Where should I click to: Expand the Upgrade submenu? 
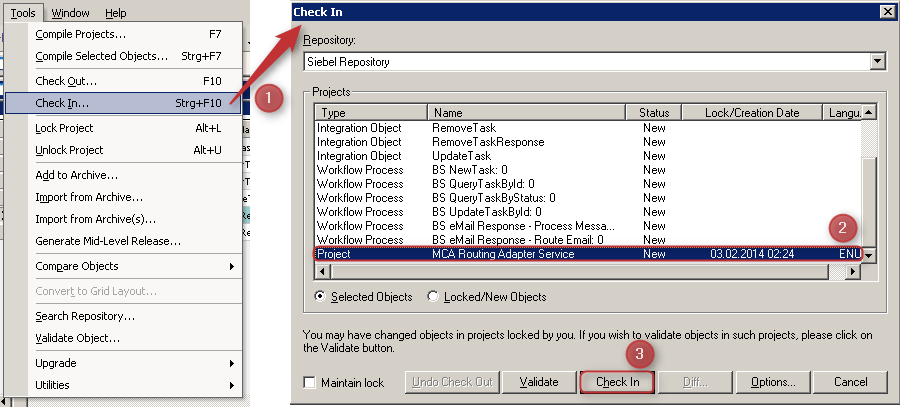point(123,363)
